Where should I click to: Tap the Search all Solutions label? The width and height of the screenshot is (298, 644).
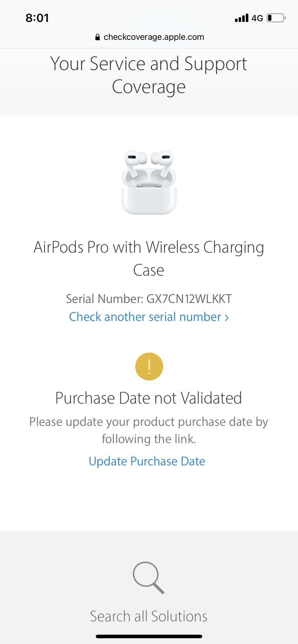click(x=149, y=616)
